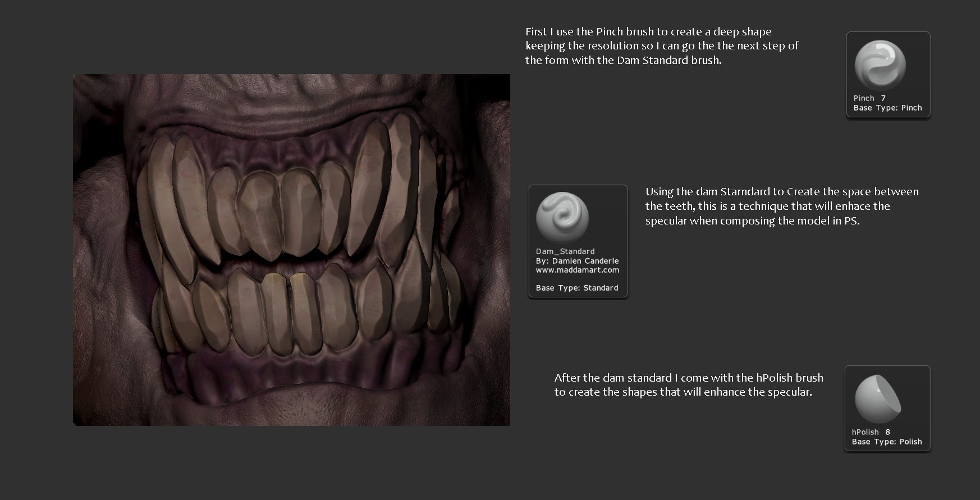This screenshot has height=500, width=980.
Task: Click the lower center front teeth
Action: 289,311
